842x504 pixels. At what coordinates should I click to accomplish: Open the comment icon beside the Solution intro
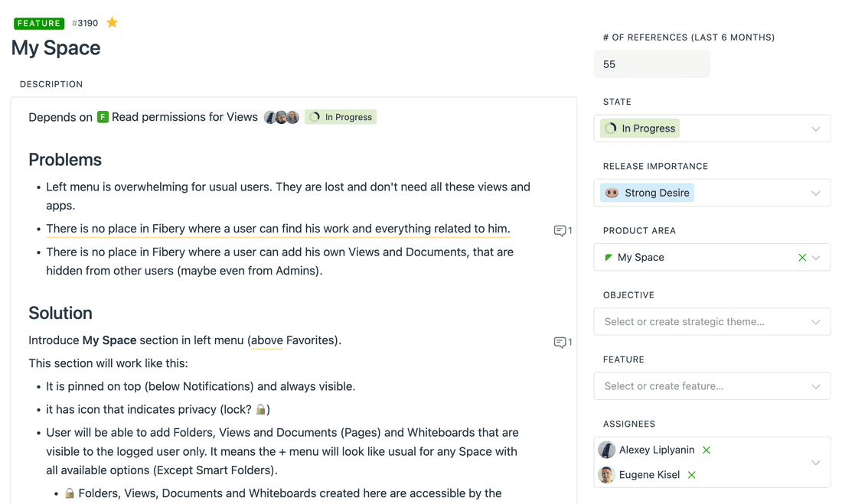tap(561, 342)
